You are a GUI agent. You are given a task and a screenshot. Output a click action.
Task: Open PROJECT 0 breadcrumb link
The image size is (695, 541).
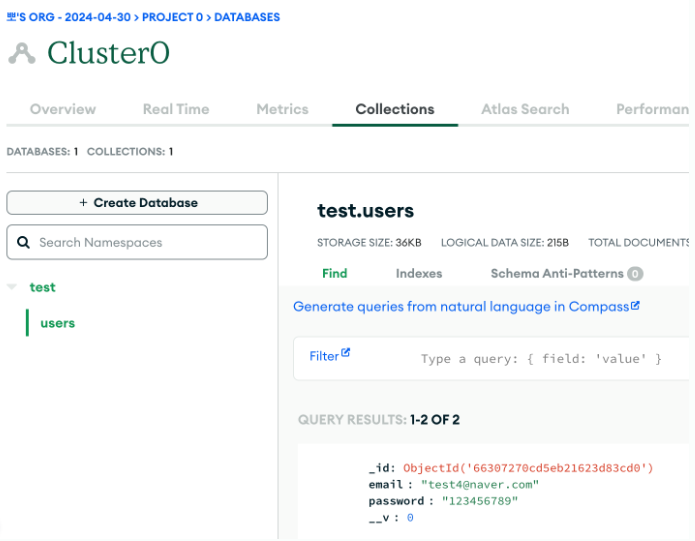point(172,17)
